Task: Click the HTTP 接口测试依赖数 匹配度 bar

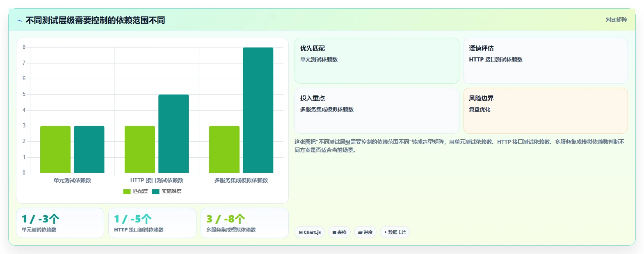Action: coord(140,150)
